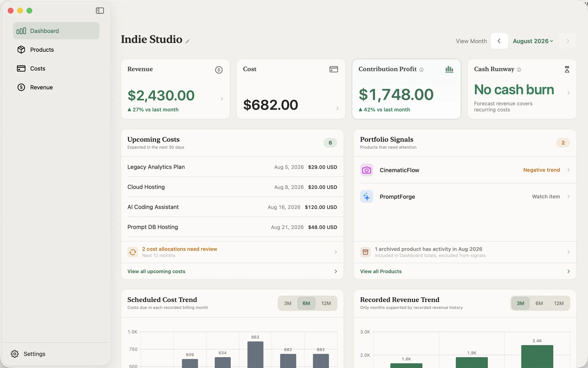The image size is (588, 368).
Task: Select 3M range for Recorded Revenue Trend
Action: coord(520,303)
